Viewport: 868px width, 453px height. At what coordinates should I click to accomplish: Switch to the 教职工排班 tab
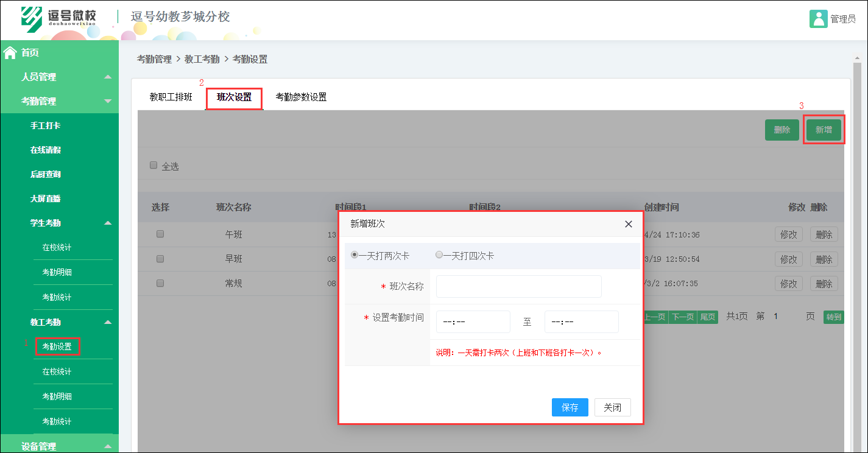coord(171,96)
